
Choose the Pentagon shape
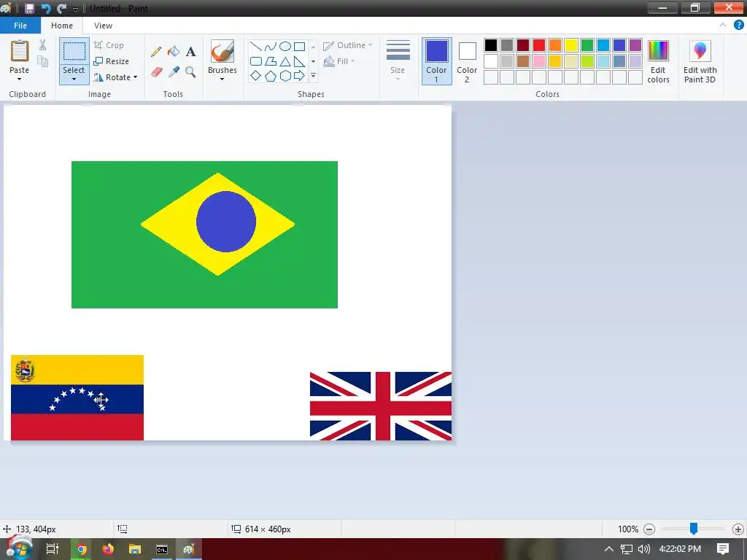click(270, 76)
